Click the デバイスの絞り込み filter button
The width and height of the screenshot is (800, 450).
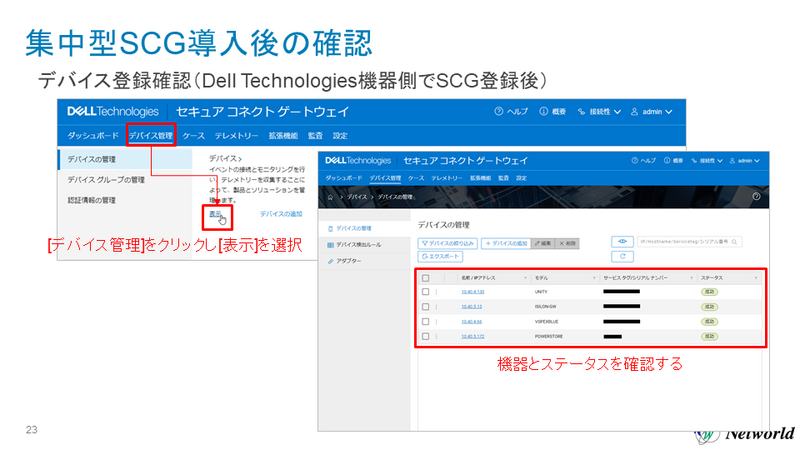pyautogui.click(x=447, y=243)
